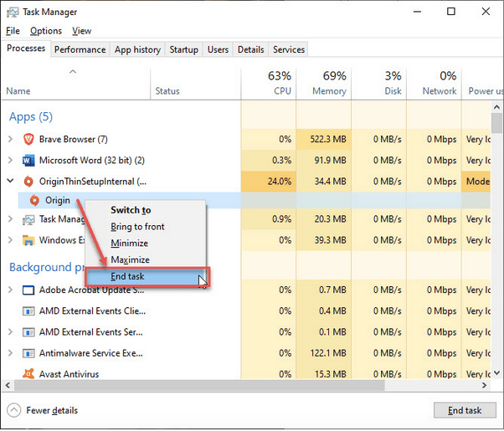Image resolution: width=504 pixels, height=431 pixels.
Task: Switch to the App history tab
Action: tap(137, 49)
